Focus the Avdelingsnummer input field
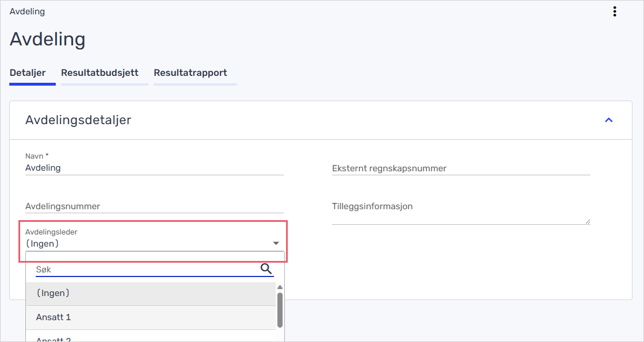The height and width of the screenshot is (342, 644). 154,206
